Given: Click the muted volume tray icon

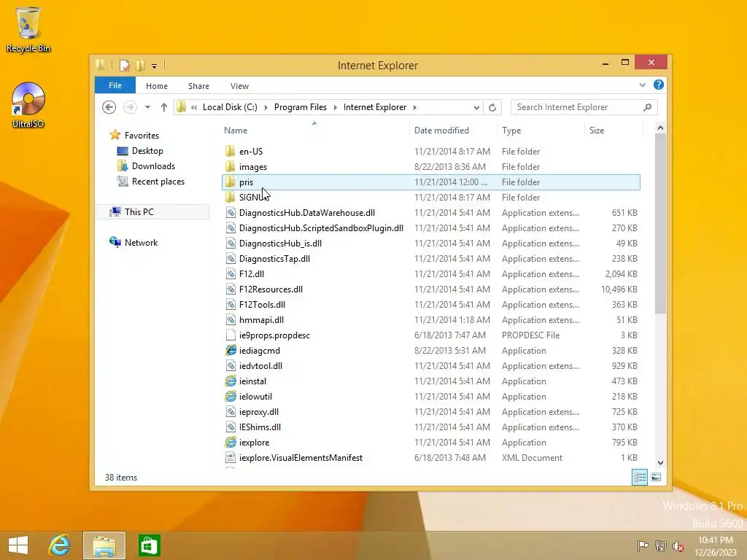Looking at the screenshot, I should (678, 545).
